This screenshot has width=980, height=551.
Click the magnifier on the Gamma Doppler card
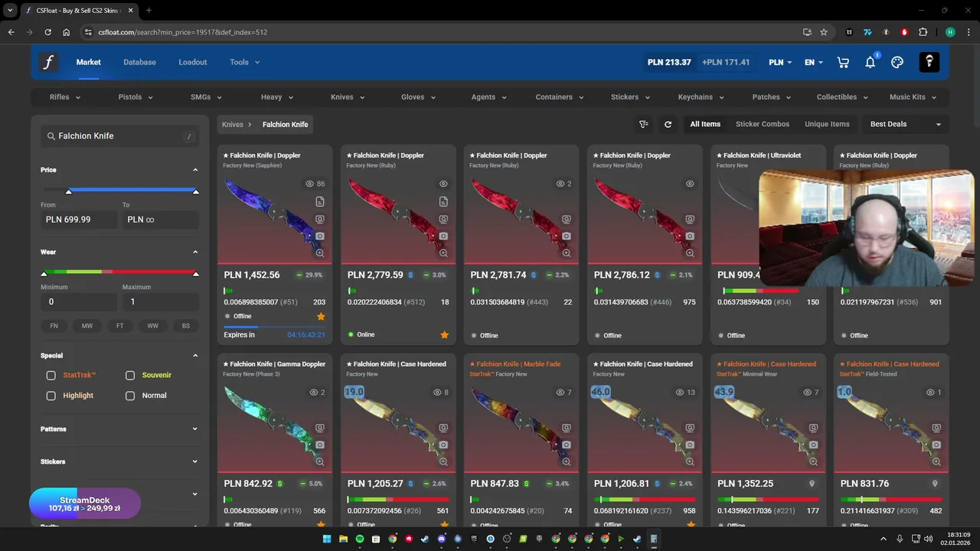point(320,461)
